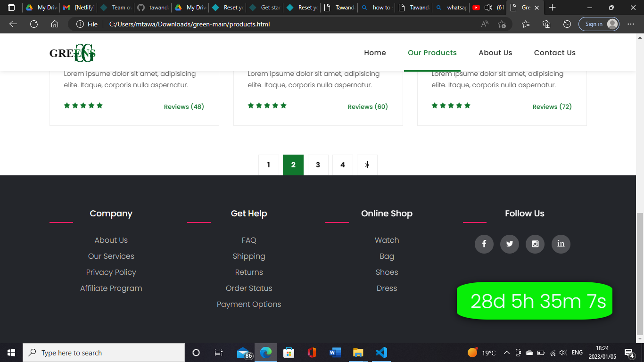The width and height of the screenshot is (644, 362).
Task: Enable read aloud with the A icon
Action: (484, 24)
